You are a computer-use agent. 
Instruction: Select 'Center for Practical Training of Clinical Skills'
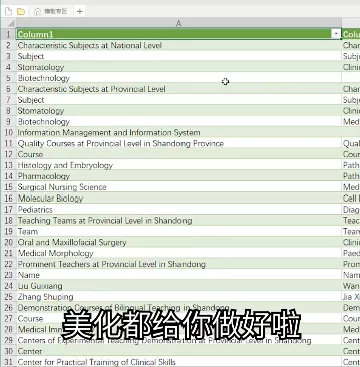[x=179, y=362]
